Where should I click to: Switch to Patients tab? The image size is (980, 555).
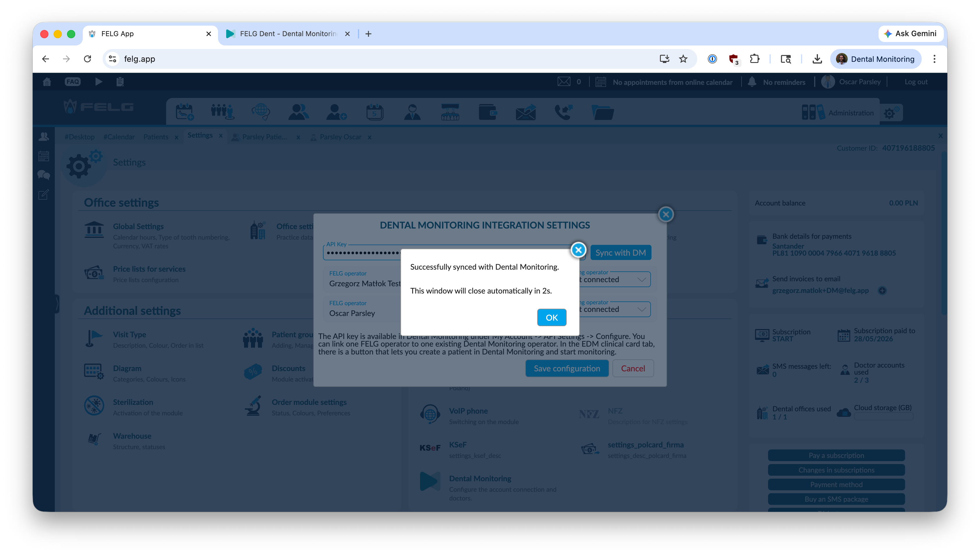tap(156, 137)
